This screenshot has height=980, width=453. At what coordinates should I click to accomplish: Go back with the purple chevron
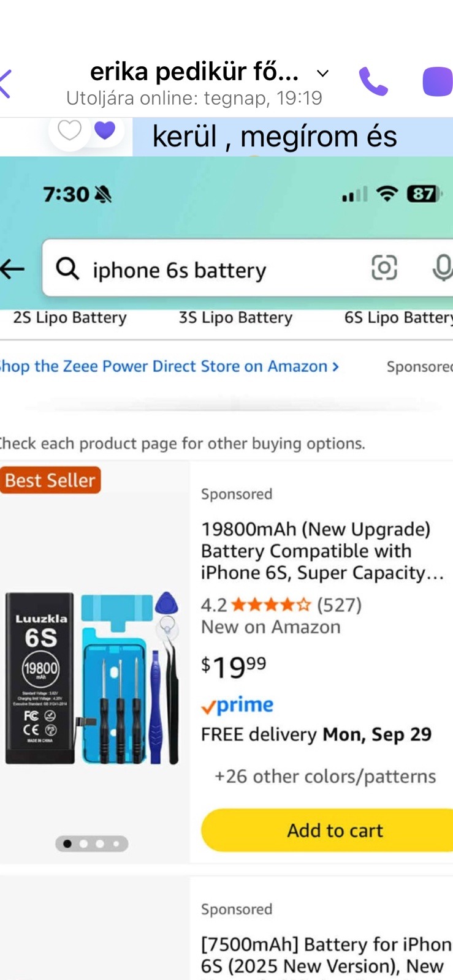[x=6, y=83]
